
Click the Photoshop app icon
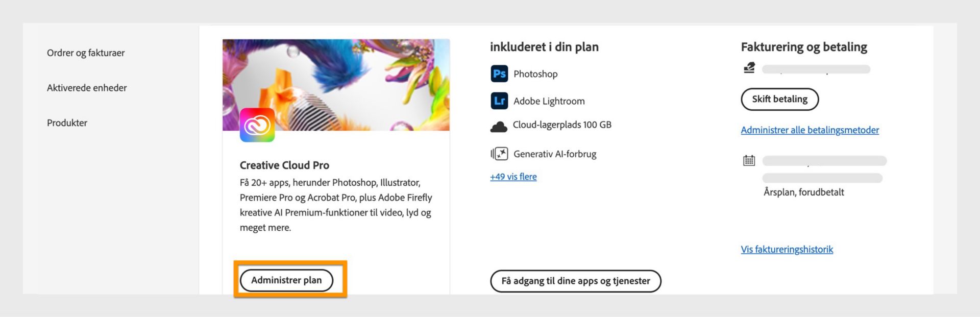[x=499, y=74]
